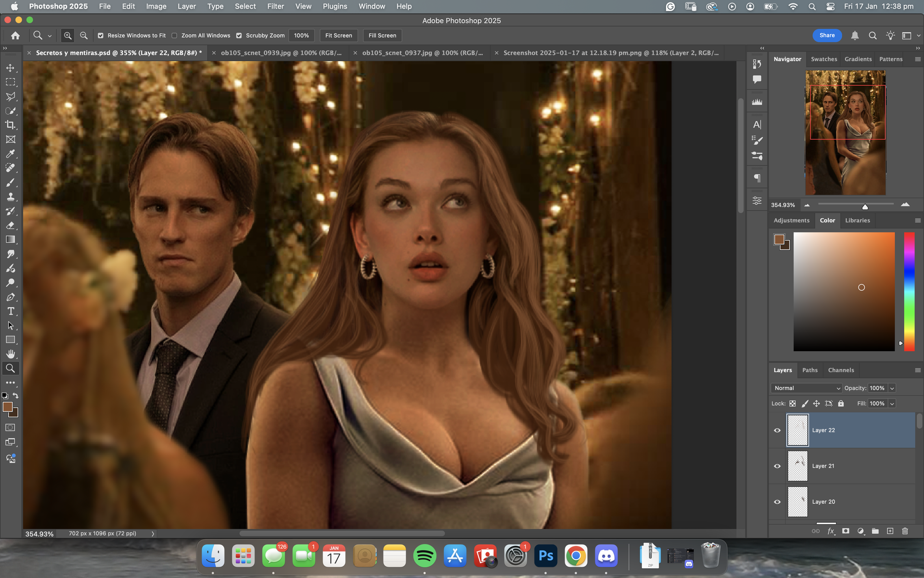The height and width of the screenshot is (578, 924).
Task: Select the Hand tool
Action: [x=10, y=354]
